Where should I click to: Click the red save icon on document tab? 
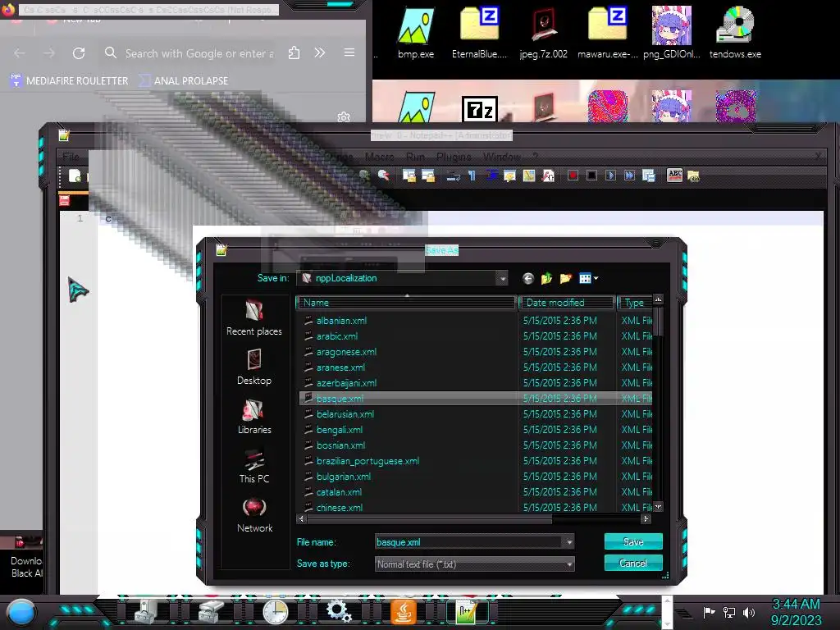coord(64,200)
